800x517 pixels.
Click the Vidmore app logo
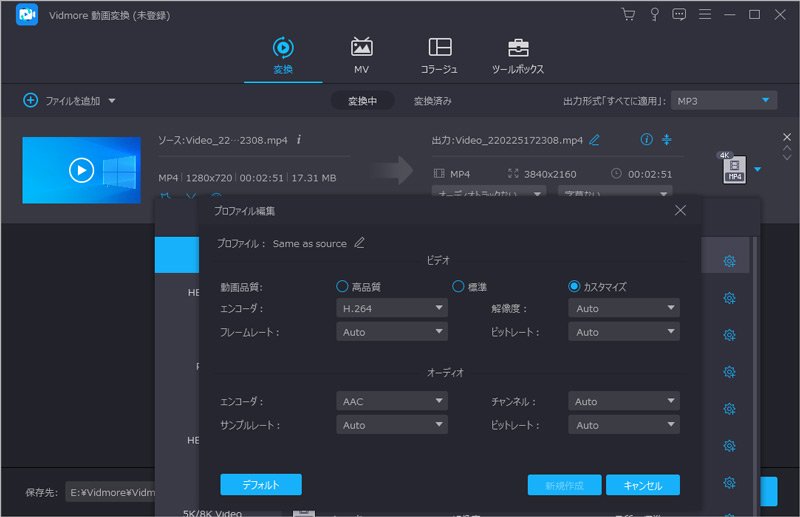[27, 14]
